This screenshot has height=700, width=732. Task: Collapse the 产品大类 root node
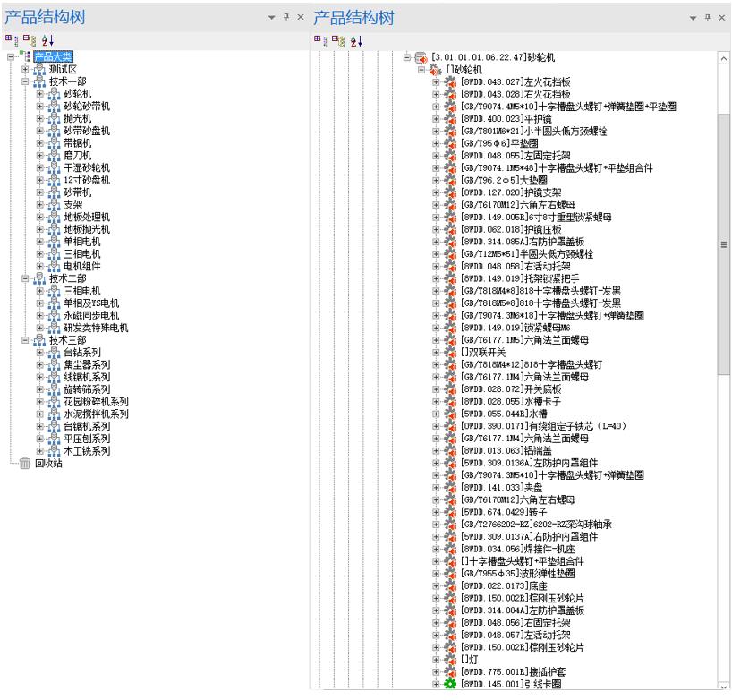tap(11, 57)
